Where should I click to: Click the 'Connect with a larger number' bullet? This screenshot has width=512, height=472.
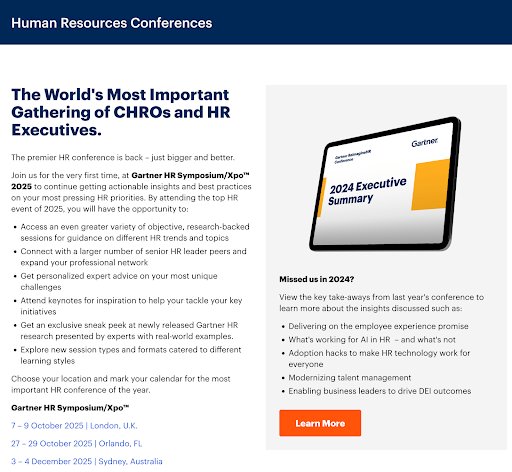click(x=133, y=257)
